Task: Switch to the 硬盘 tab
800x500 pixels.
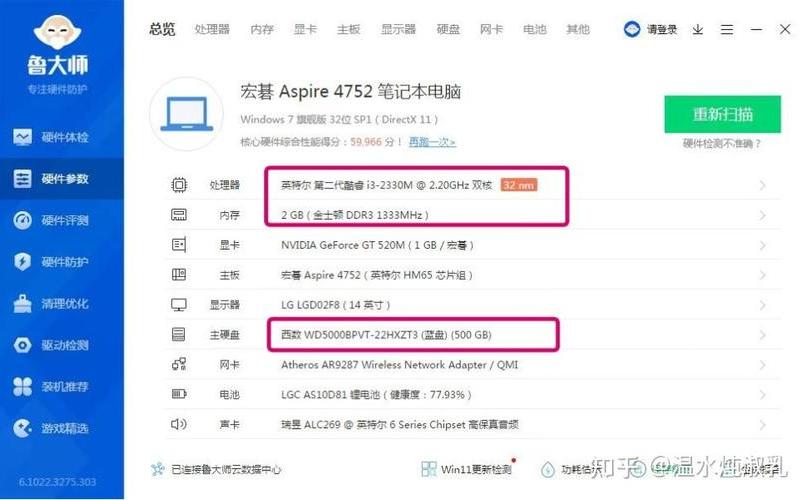Action: [448, 29]
